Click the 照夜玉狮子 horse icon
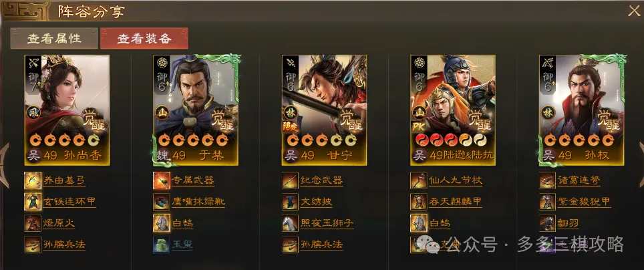Viewport: 644px width, 270px height. tap(290, 223)
